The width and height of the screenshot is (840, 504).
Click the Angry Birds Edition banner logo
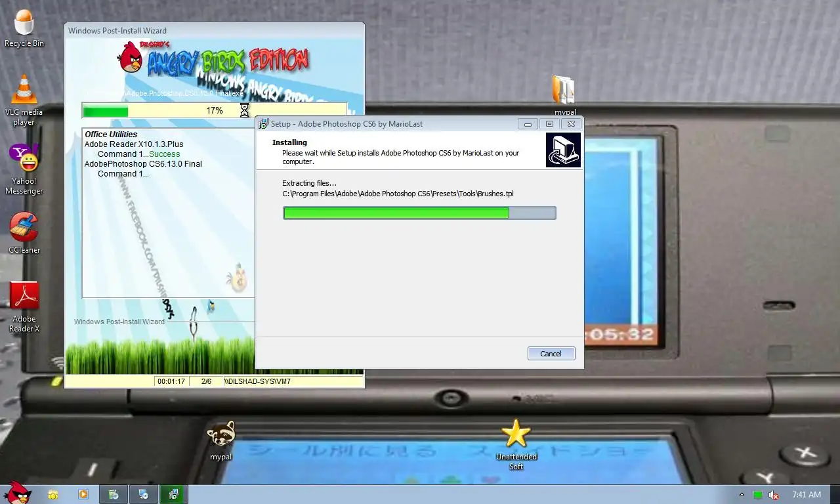coord(214,60)
